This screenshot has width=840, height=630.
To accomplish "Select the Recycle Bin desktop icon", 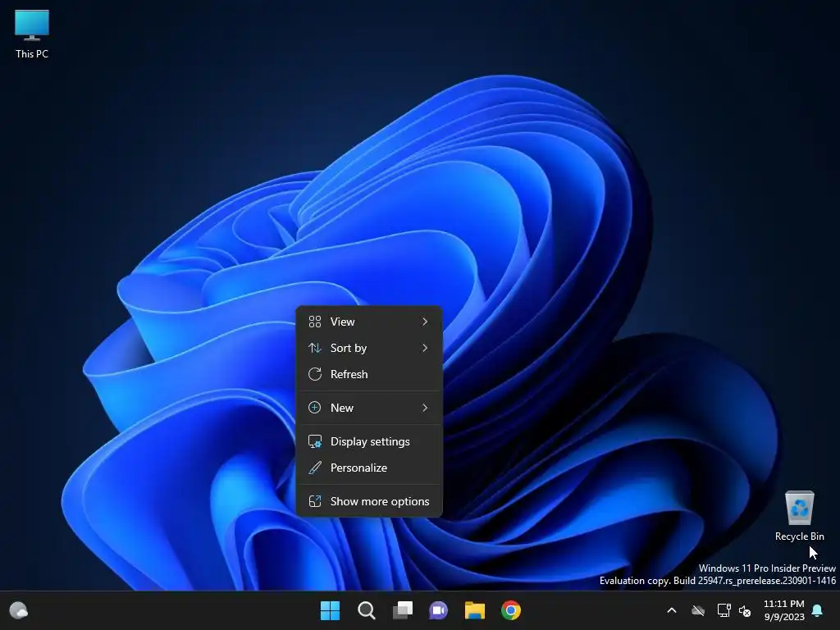I will (799, 516).
